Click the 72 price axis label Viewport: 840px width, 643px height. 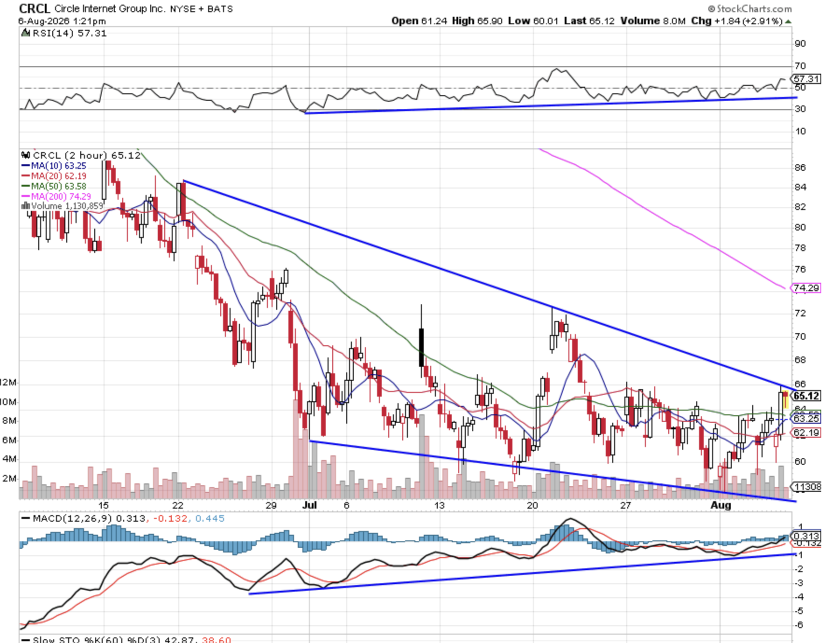[800, 313]
